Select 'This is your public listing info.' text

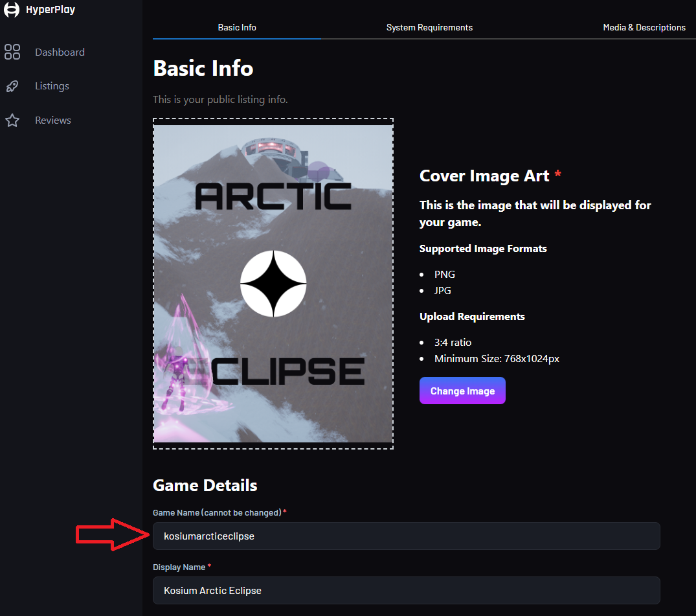(x=220, y=100)
